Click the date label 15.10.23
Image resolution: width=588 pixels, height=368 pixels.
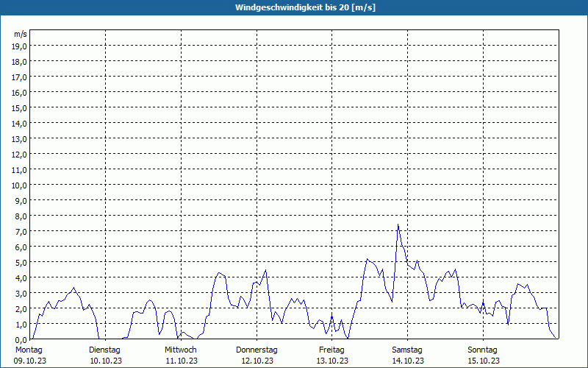(x=483, y=361)
